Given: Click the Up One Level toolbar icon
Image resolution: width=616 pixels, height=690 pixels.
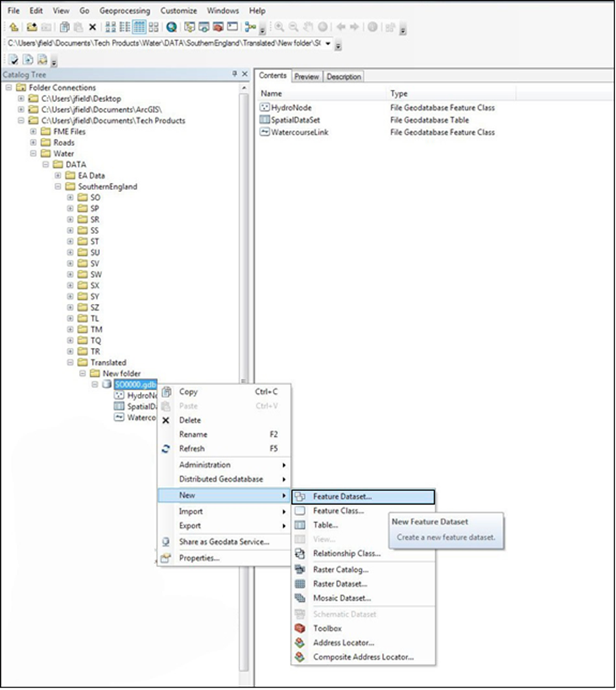Looking at the screenshot, I should 14,27.
